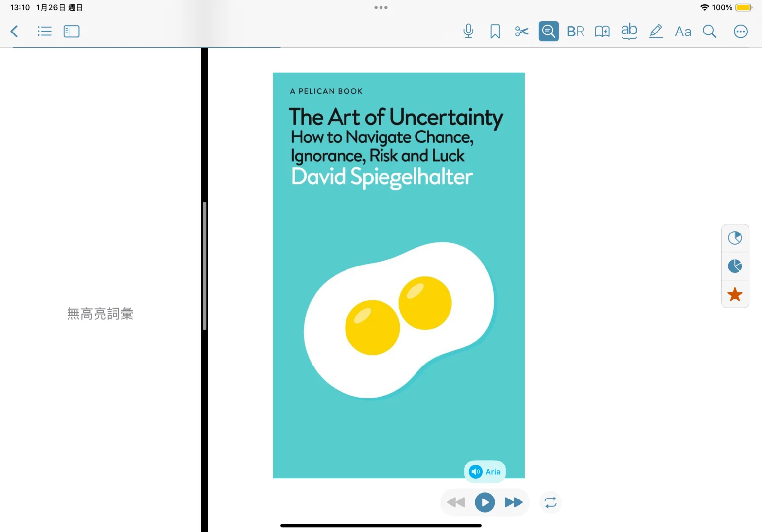Image resolution: width=762 pixels, height=532 pixels.
Task: Tap the microphone icon
Action: point(468,32)
